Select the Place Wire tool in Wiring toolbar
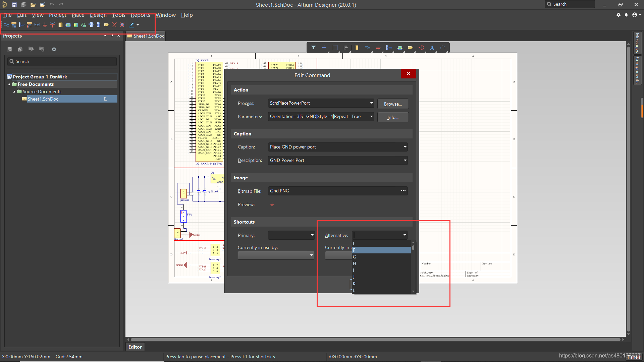Viewport: 644px width, 362px height. point(6,25)
